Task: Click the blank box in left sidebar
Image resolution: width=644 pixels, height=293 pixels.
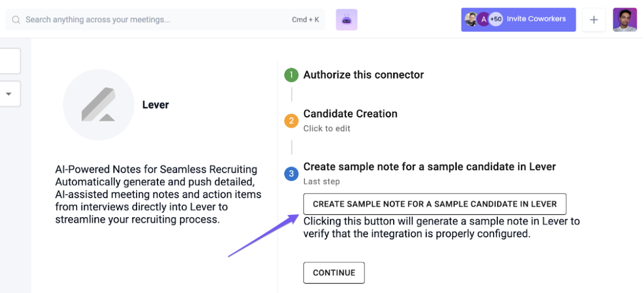Action: point(10,61)
